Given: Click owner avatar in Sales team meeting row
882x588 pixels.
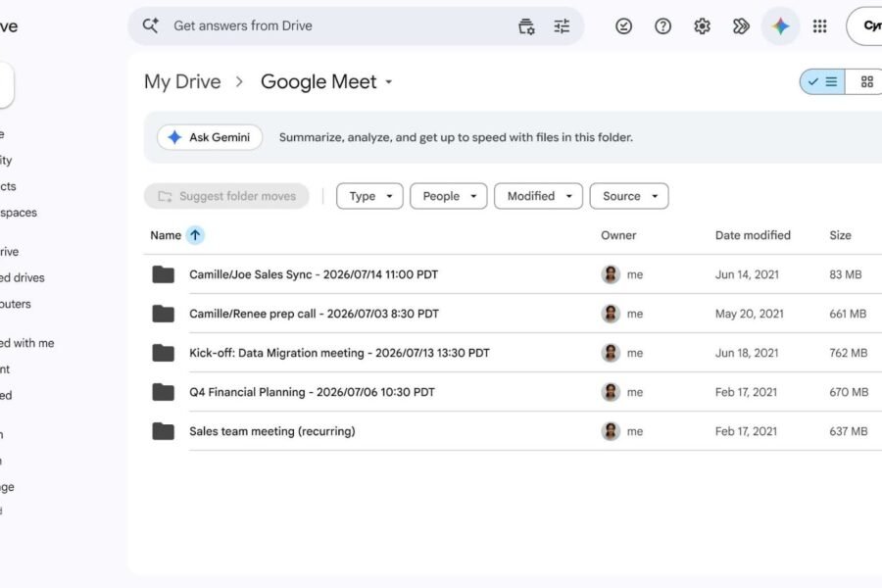Looking at the screenshot, I should click(x=611, y=431).
